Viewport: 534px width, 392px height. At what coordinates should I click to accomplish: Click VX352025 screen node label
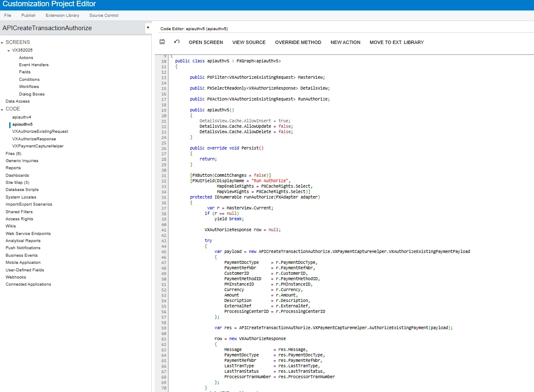point(22,50)
